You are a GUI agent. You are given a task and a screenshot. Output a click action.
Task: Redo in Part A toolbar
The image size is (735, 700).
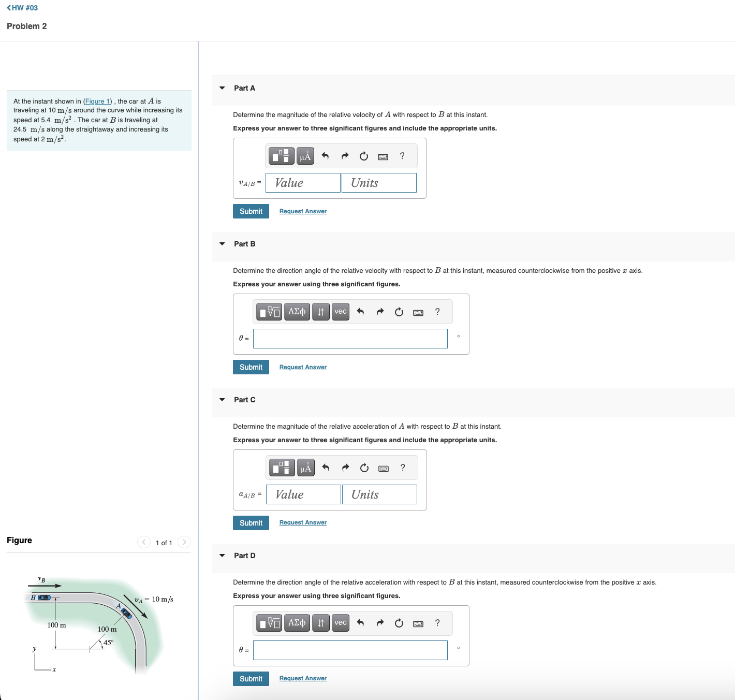(345, 156)
